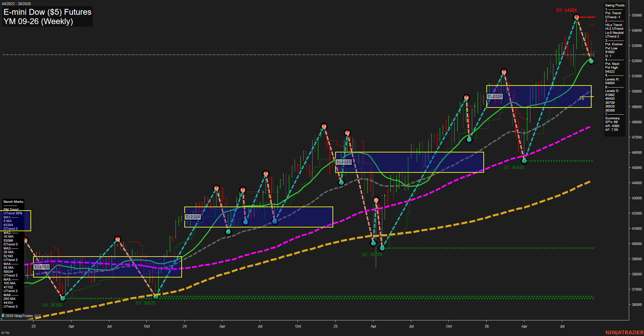The width and height of the screenshot is (644, 336).
Task: Select the swing low pivot marker above S3: 36525
Action: pyautogui.click(x=156, y=296)
